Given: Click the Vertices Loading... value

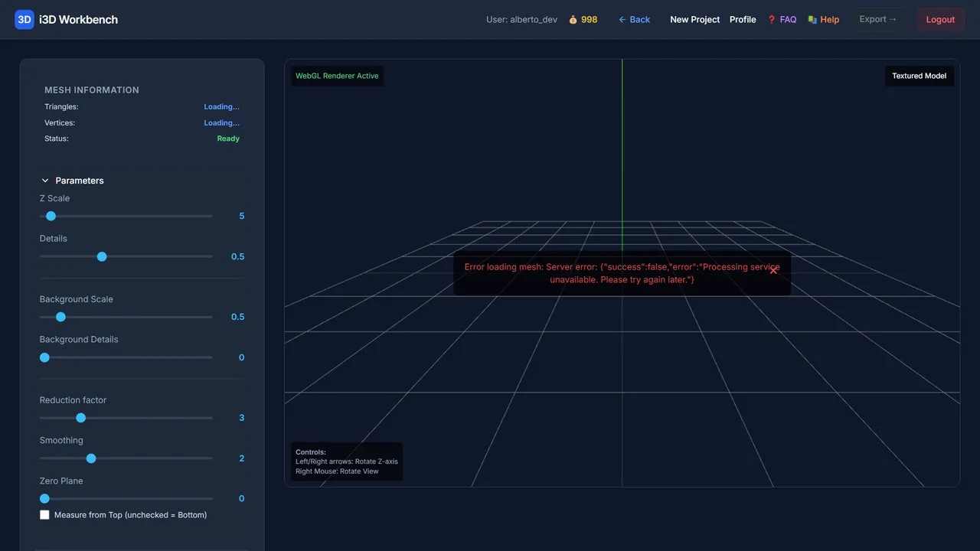Looking at the screenshot, I should click(221, 123).
